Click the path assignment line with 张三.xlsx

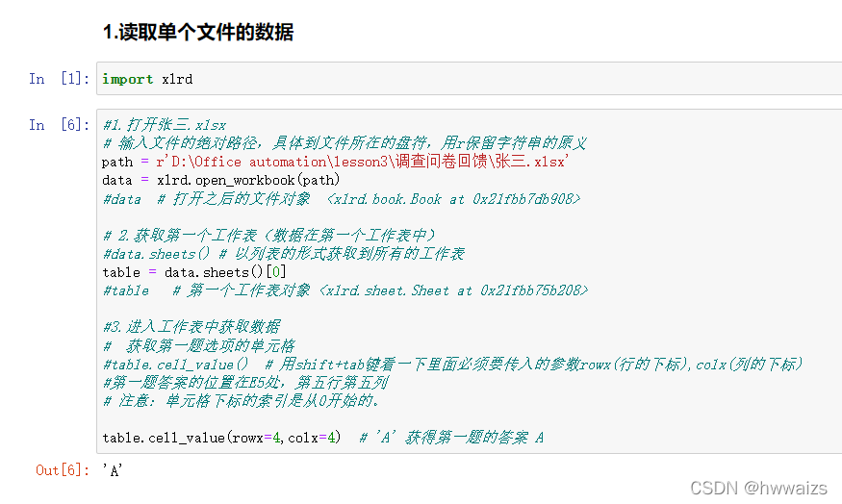[x=336, y=162]
